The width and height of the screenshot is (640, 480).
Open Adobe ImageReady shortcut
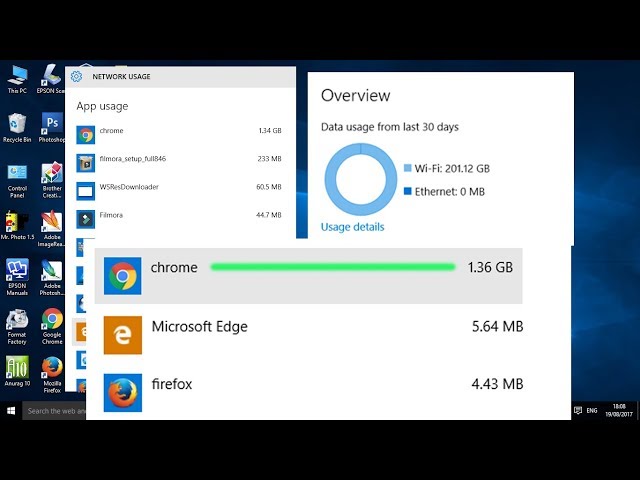51,229
